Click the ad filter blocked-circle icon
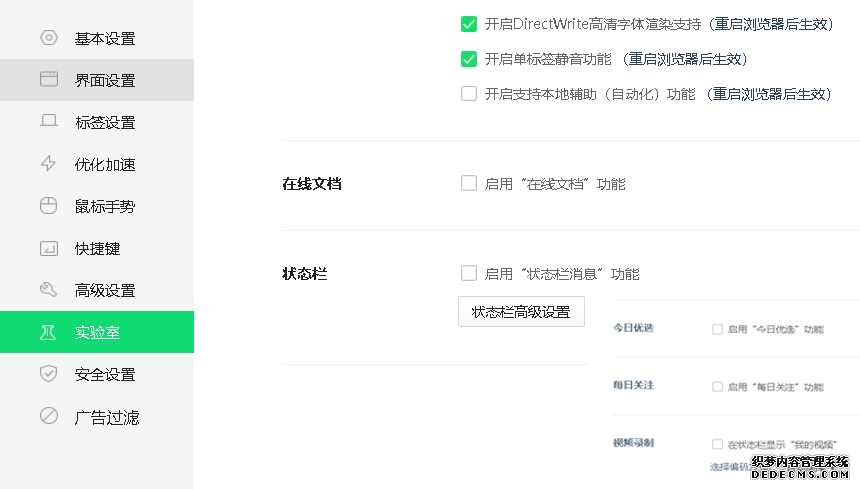Viewport: 860px width, 489px height. [49, 416]
